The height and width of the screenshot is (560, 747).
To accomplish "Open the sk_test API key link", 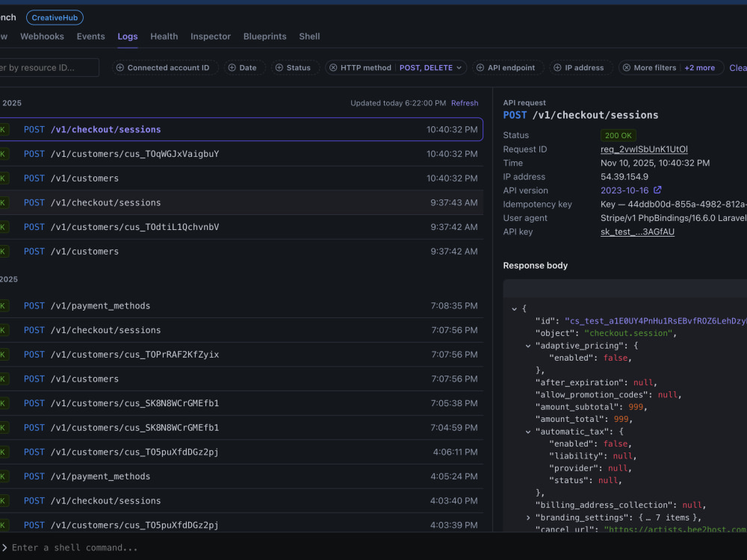I will coord(637,232).
